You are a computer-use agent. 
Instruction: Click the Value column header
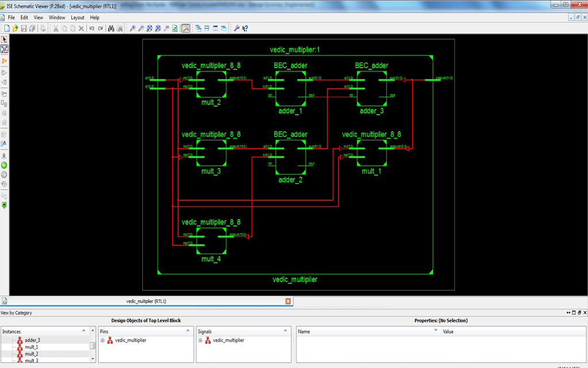pyautogui.click(x=513, y=331)
